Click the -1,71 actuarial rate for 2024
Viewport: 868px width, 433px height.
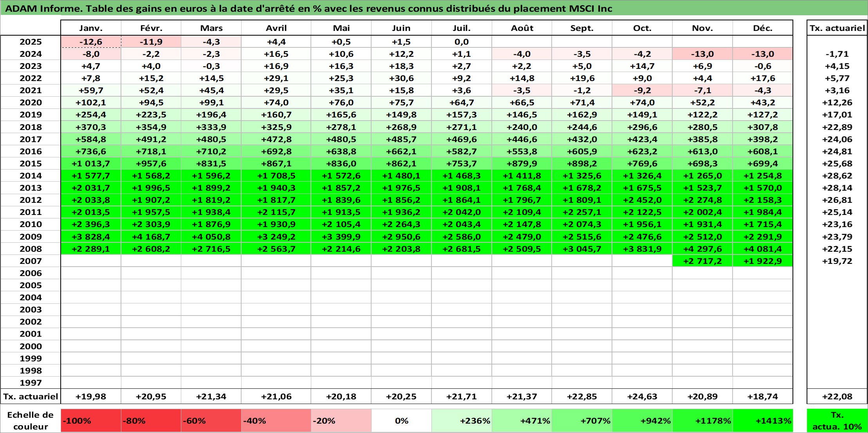tap(837, 54)
